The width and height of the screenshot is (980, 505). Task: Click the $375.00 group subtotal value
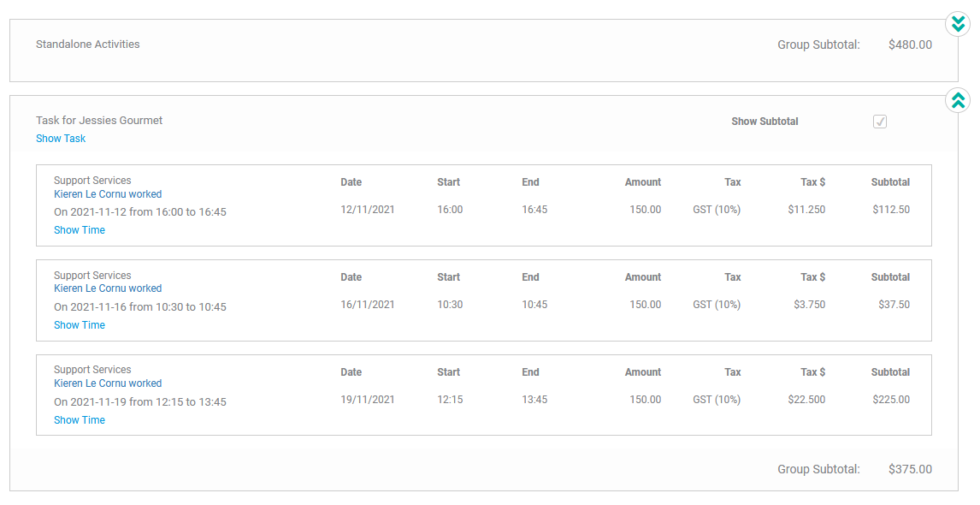(x=910, y=469)
